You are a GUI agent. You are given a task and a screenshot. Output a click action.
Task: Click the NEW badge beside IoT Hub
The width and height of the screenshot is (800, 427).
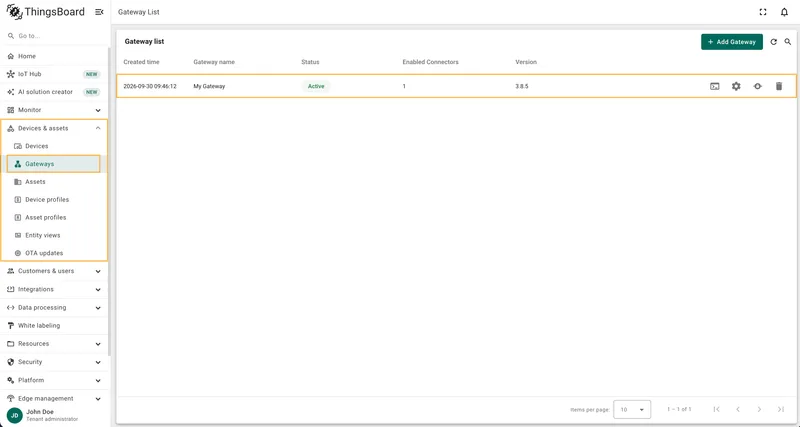pos(91,74)
